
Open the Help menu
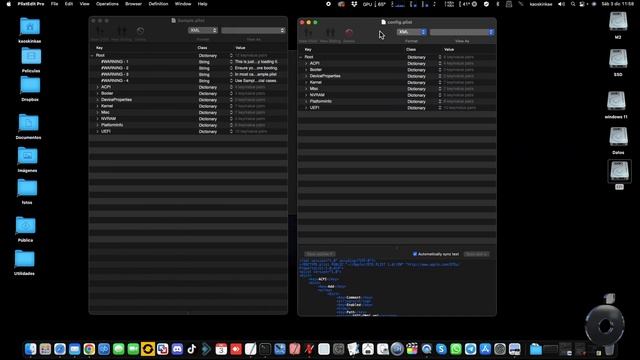click(x=202, y=4)
